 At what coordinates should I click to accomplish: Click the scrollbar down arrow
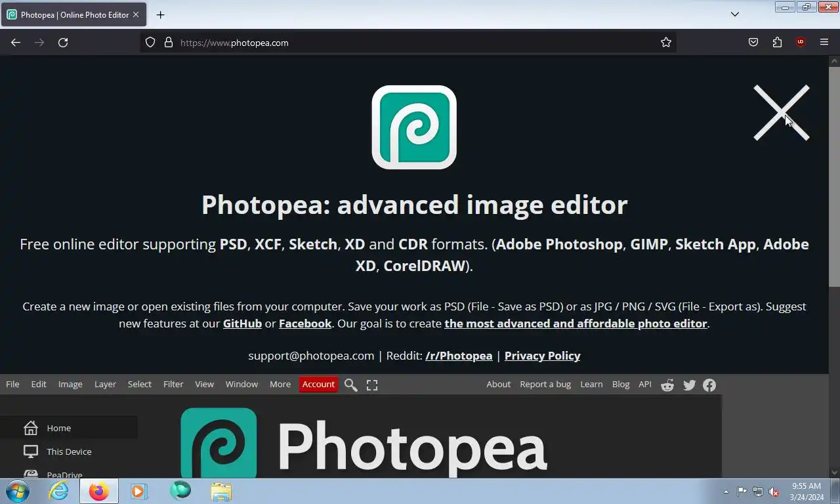click(834, 472)
